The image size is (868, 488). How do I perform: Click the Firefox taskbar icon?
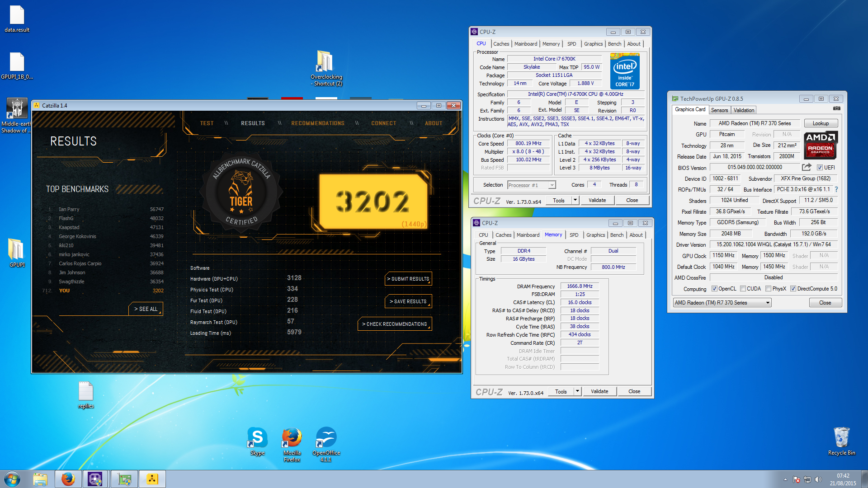68,479
